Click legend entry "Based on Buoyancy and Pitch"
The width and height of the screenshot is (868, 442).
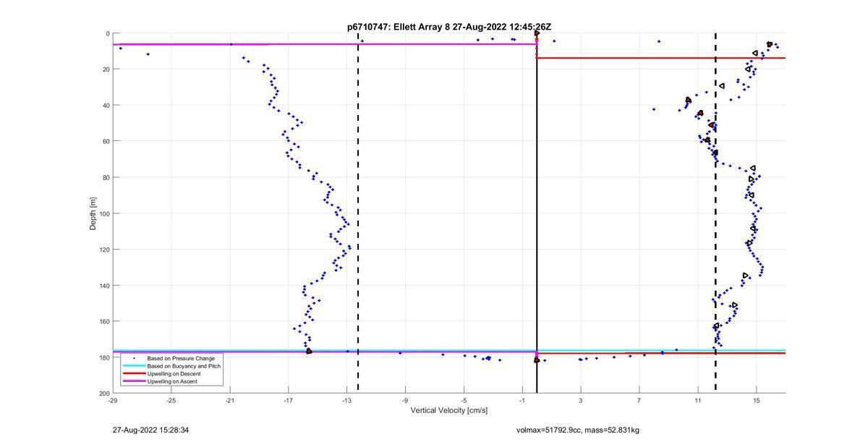pos(184,366)
